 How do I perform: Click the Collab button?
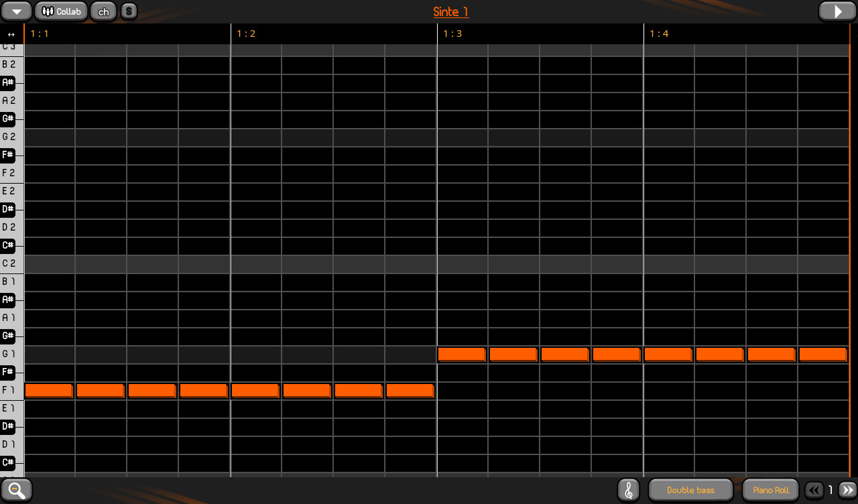point(61,11)
